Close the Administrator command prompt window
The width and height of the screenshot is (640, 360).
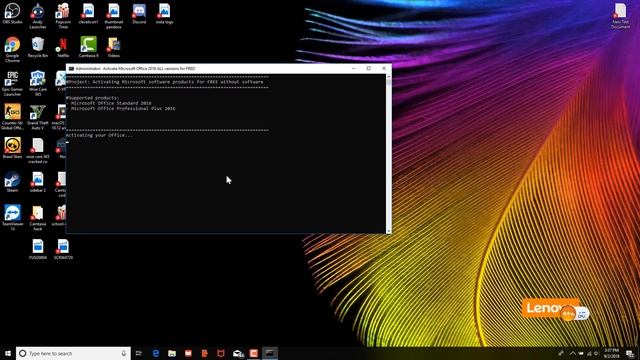pos(384,69)
